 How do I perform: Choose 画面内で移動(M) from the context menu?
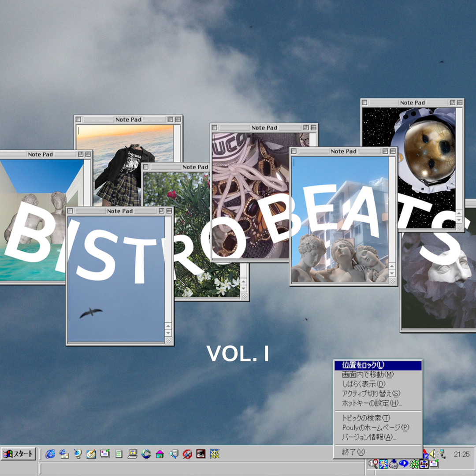(x=378, y=375)
